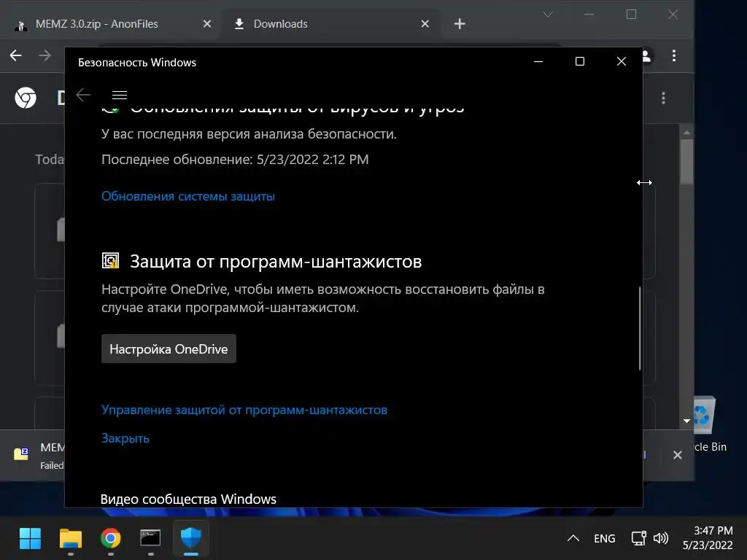This screenshot has height=560, width=747.
Task: Open the volume speaker tray icon
Action: (661, 539)
